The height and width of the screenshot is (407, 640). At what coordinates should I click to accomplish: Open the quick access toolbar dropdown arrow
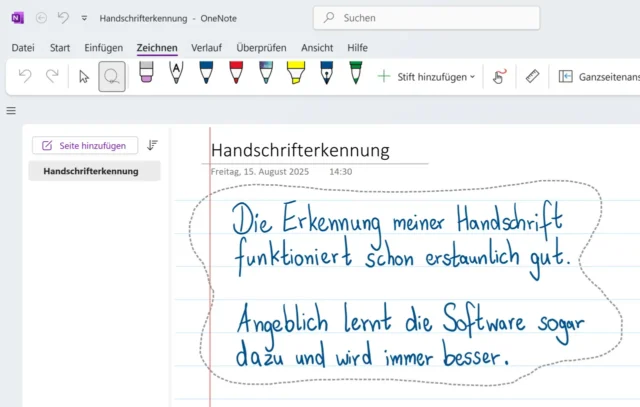(x=84, y=18)
